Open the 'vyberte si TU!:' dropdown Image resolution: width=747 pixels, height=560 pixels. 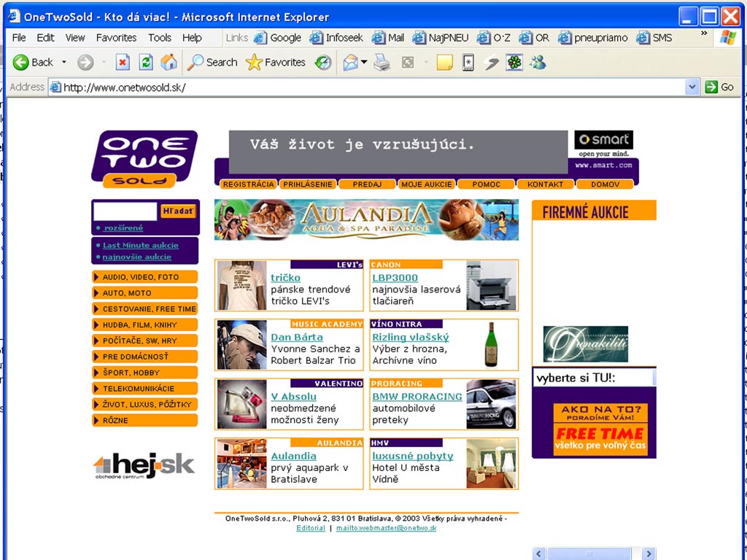(x=594, y=378)
